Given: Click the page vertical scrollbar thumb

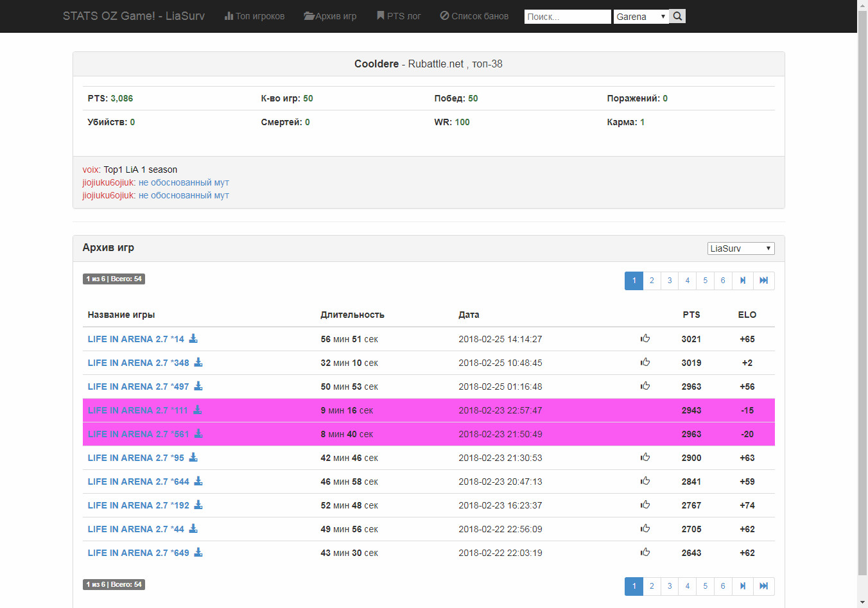Looking at the screenshot, I should 862,292.
